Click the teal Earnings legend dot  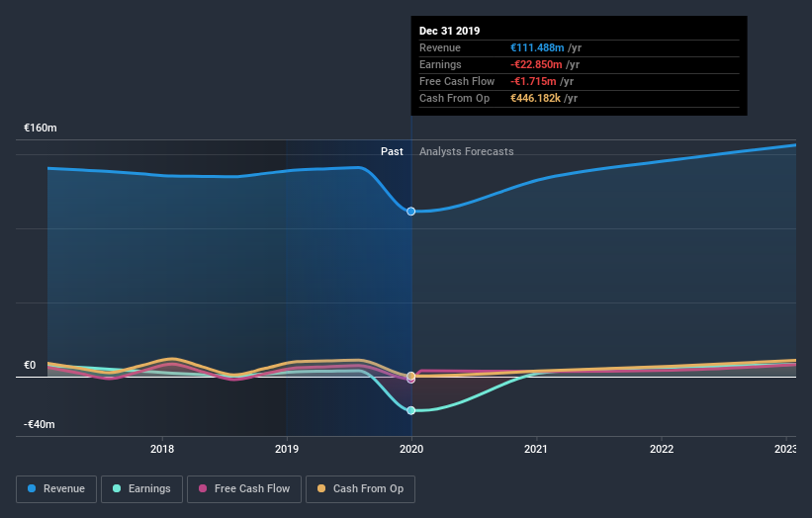117,488
